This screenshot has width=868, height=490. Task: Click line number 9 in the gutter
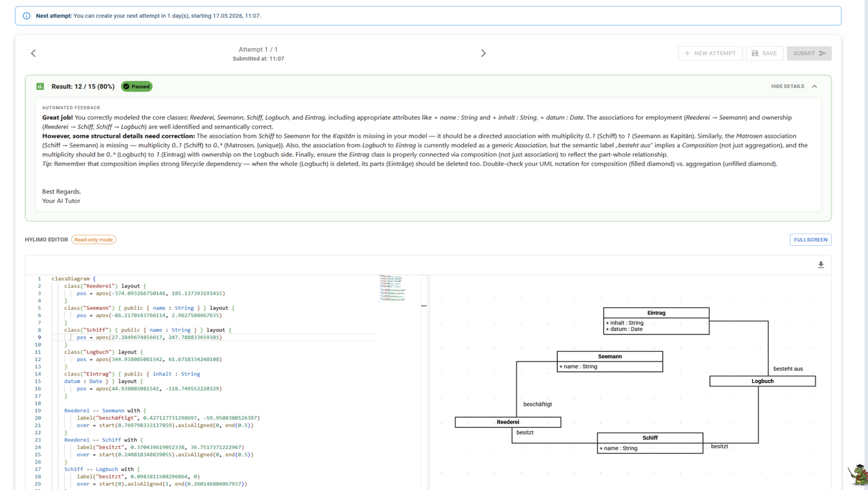tap(39, 338)
